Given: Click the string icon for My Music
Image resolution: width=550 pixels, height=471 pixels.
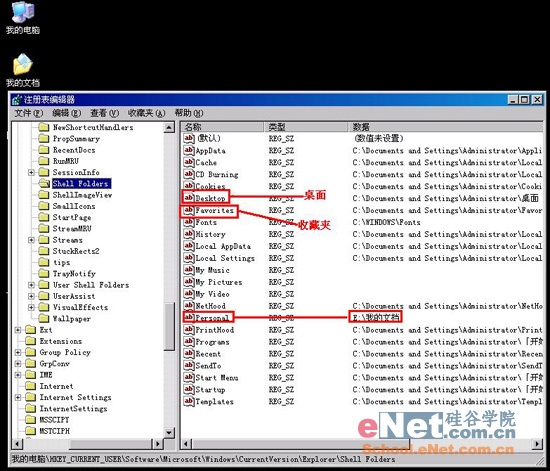Looking at the screenshot, I should [189, 270].
